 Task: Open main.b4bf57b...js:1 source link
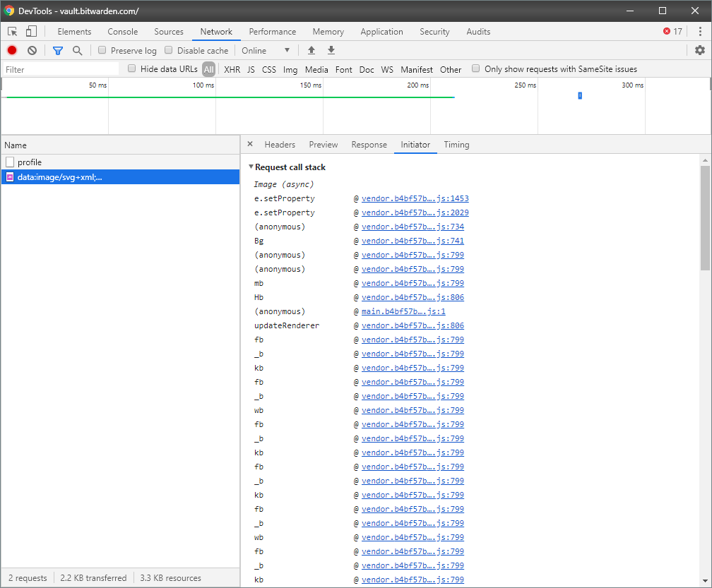(403, 311)
